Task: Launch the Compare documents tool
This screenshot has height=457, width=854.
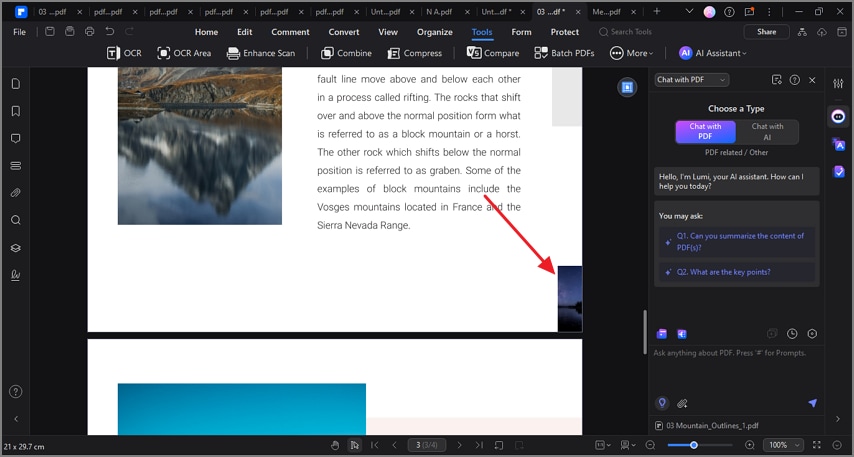Action: click(x=493, y=53)
